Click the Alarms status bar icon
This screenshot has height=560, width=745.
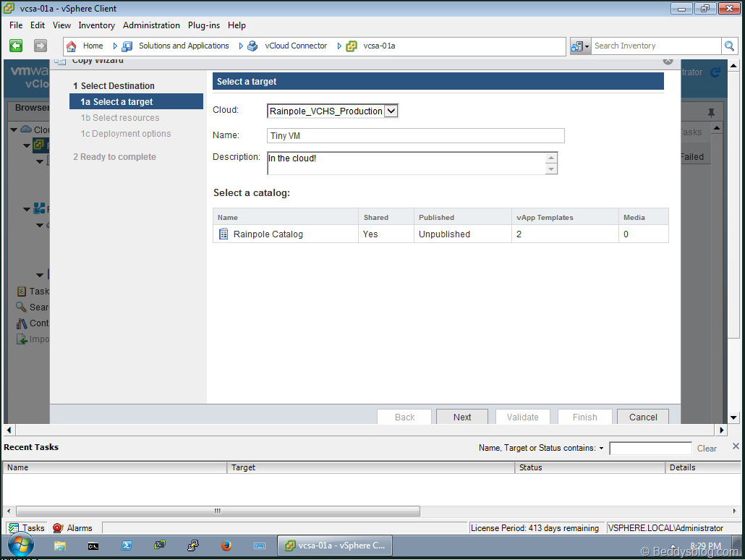coord(58,527)
